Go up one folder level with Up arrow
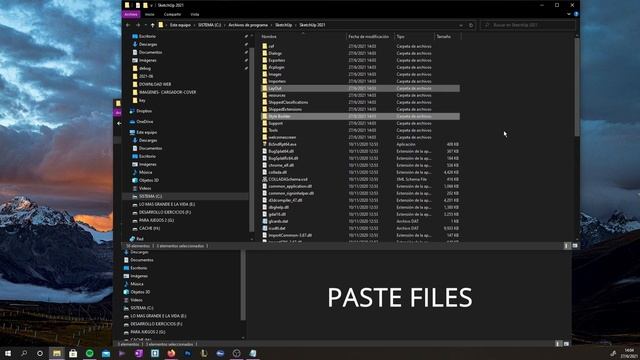This screenshot has width=640, height=360. point(153,25)
